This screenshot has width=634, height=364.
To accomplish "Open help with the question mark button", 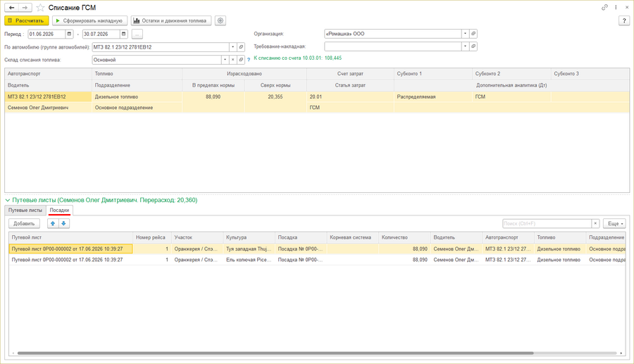I will 624,21.
